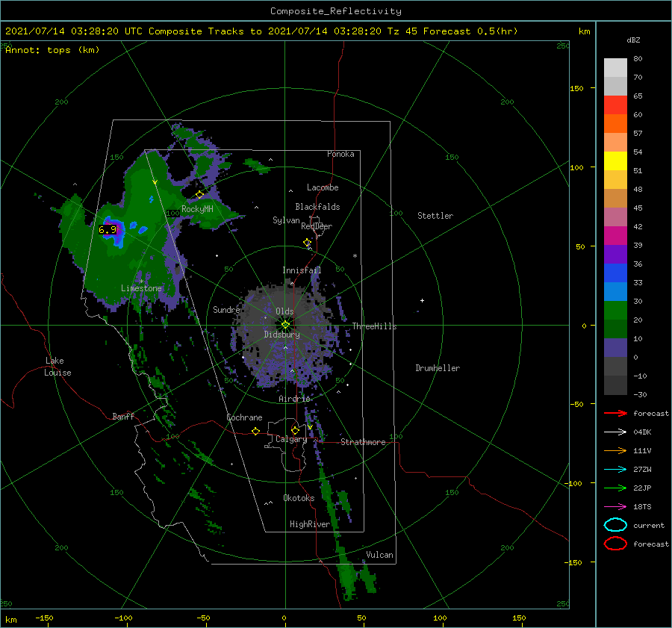The height and width of the screenshot is (628, 672).
Task: Click the cyan 'current' ellipse legend icon
Action: click(x=615, y=525)
